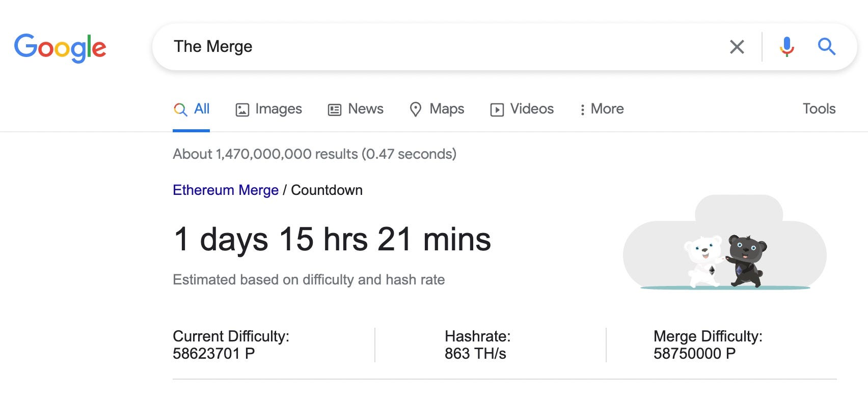
Task: Switch to the News tab
Action: click(365, 109)
